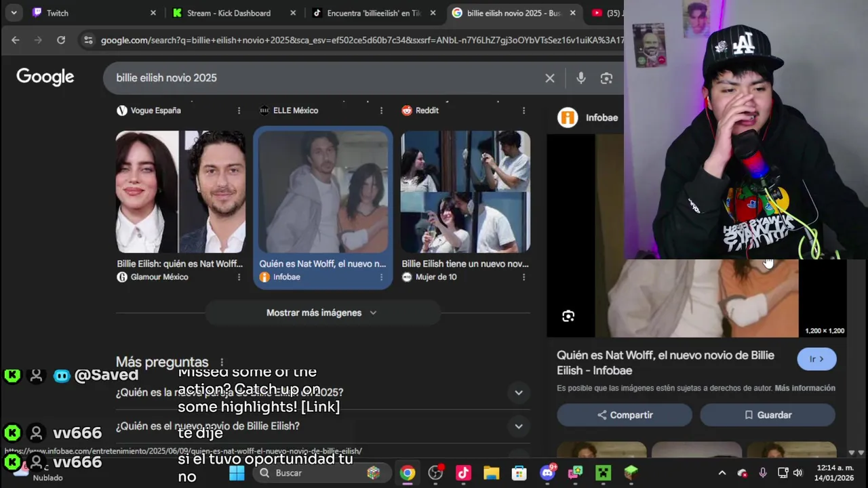Open Glamour México source options menu
Image resolution: width=868 pixels, height=488 pixels.
tap(239, 277)
